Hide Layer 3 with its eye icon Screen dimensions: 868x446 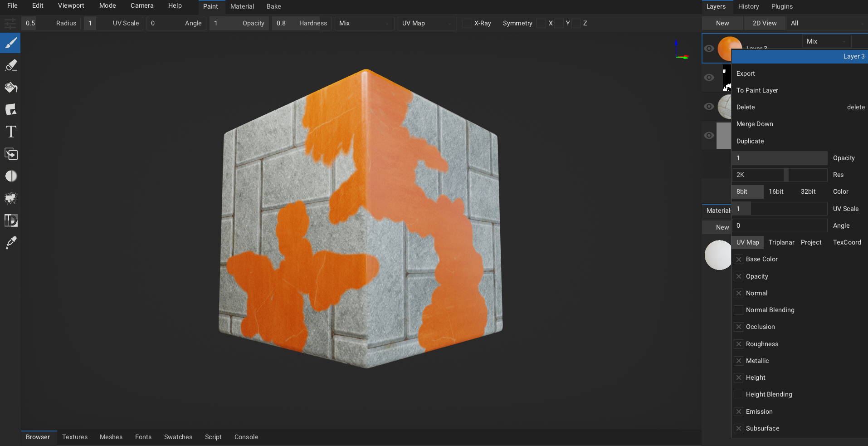click(x=709, y=49)
